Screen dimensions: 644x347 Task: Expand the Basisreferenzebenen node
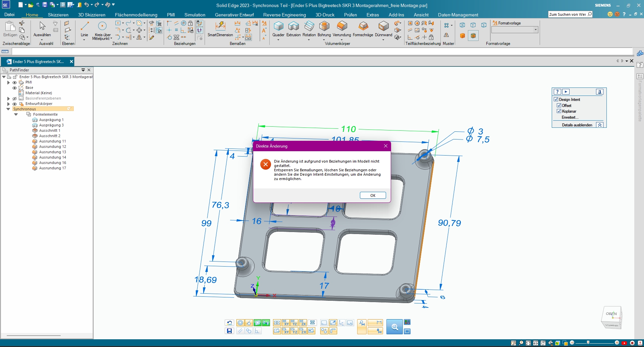pyautogui.click(x=8, y=99)
